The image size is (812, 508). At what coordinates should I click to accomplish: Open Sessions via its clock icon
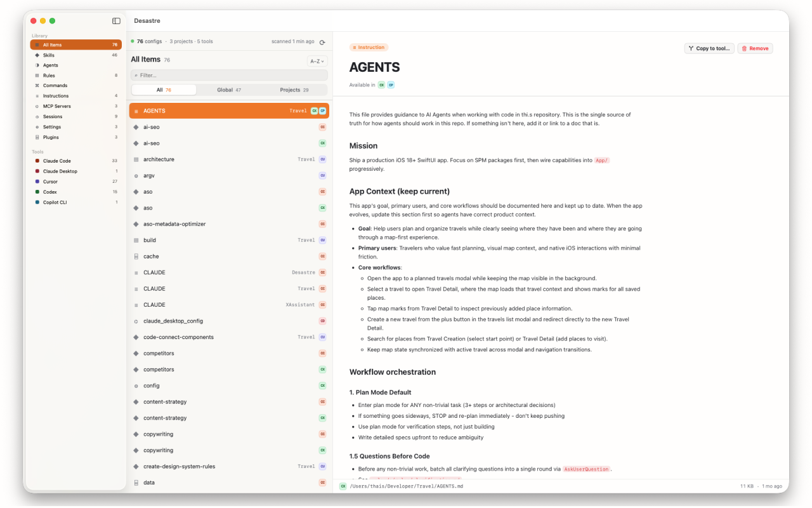pos(37,117)
